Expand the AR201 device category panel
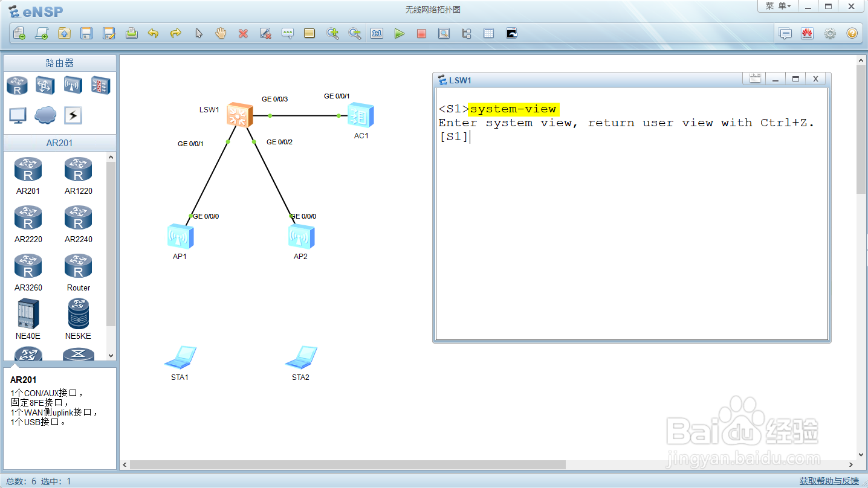This screenshot has width=868, height=488. click(x=59, y=143)
